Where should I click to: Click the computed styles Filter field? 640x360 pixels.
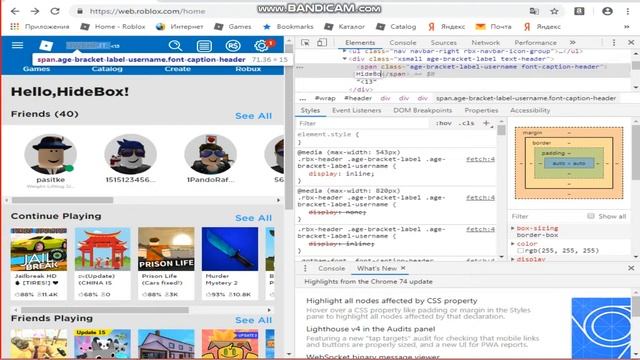tap(547, 216)
